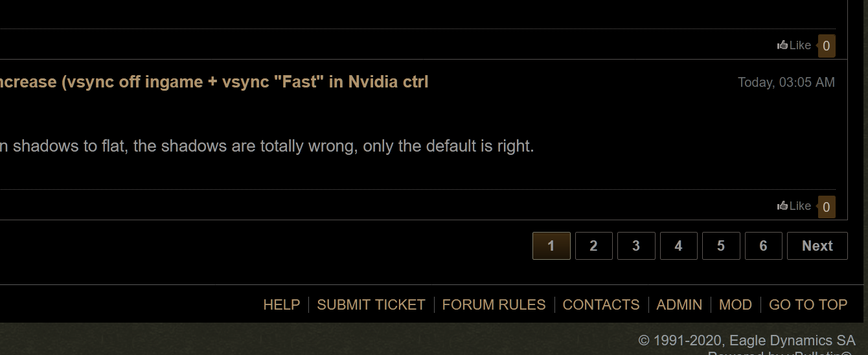Navigate to page 6
This screenshot has width=868, height=355.
763,246
